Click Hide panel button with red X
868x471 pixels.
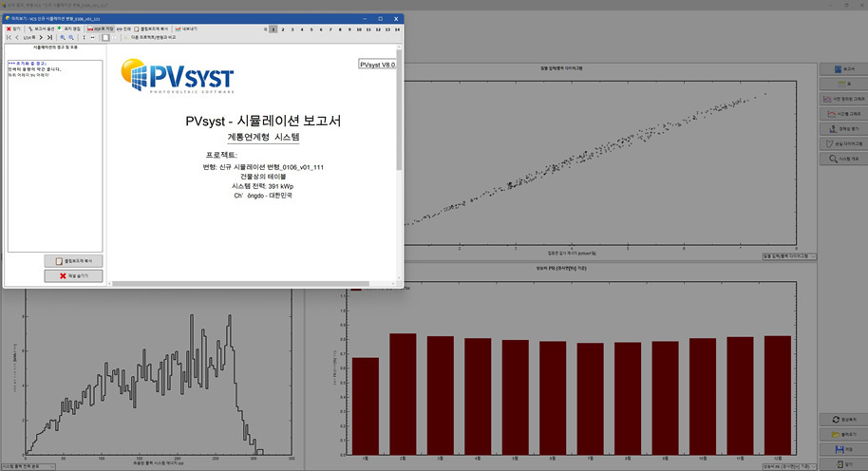coord(74,275)
